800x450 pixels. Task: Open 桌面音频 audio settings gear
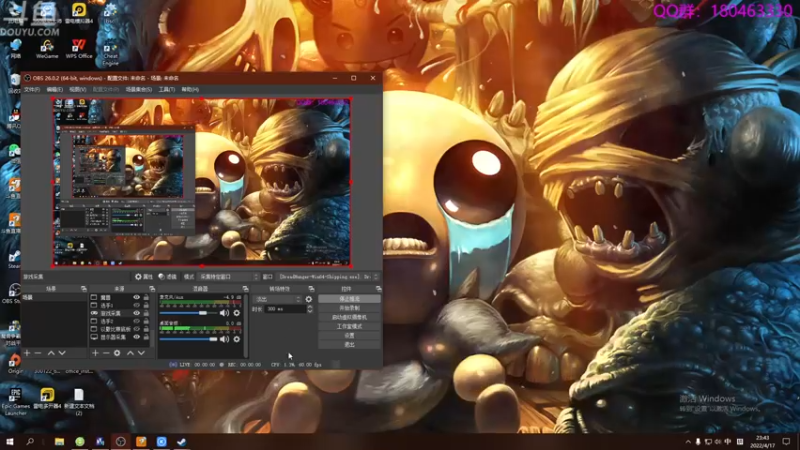click(x=236, y=339)
